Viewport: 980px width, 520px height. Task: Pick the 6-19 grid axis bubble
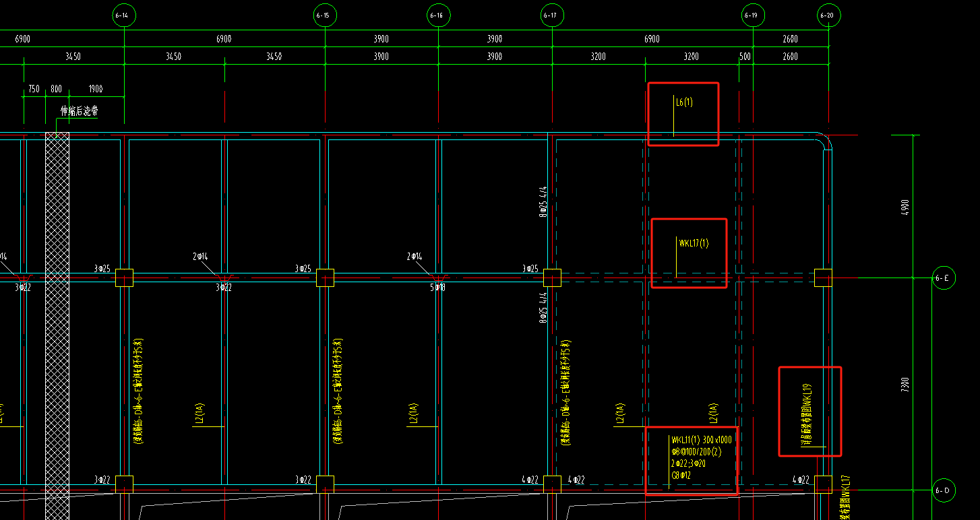pos(753,15)
